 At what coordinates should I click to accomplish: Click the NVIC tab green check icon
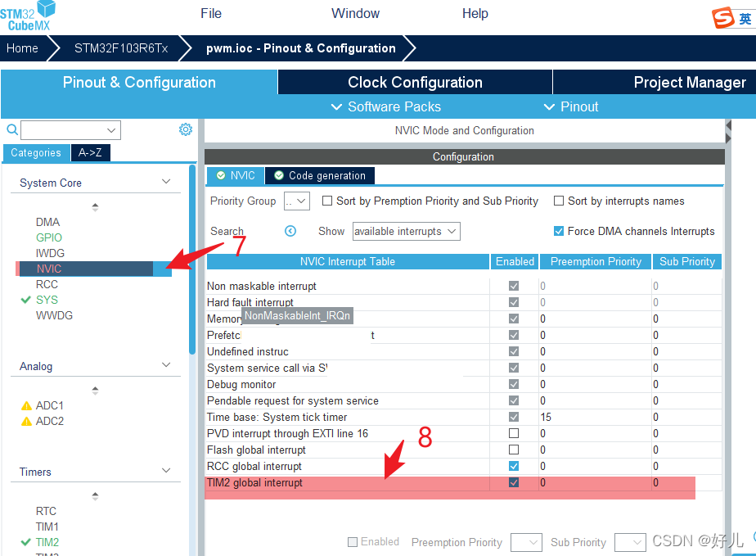tap(221, 175)
